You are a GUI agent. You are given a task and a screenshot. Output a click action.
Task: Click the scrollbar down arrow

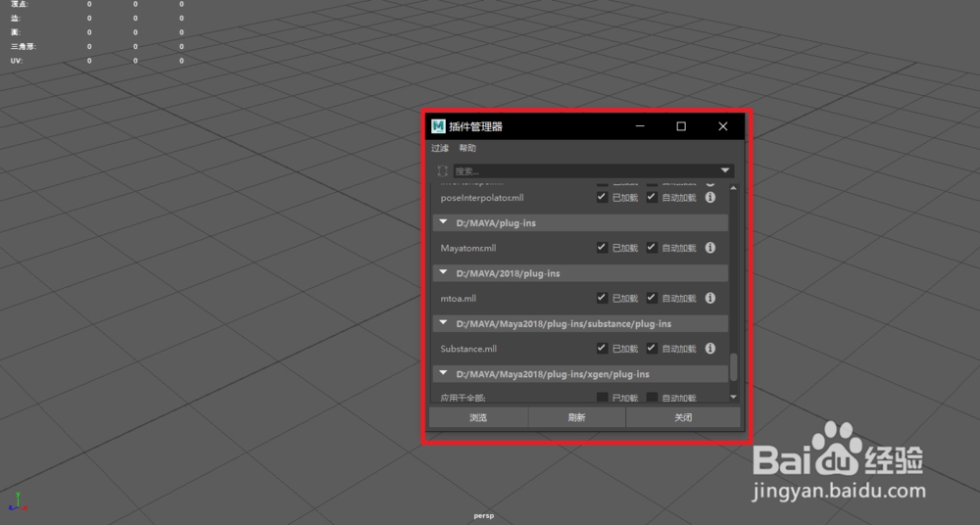[734, 397]
